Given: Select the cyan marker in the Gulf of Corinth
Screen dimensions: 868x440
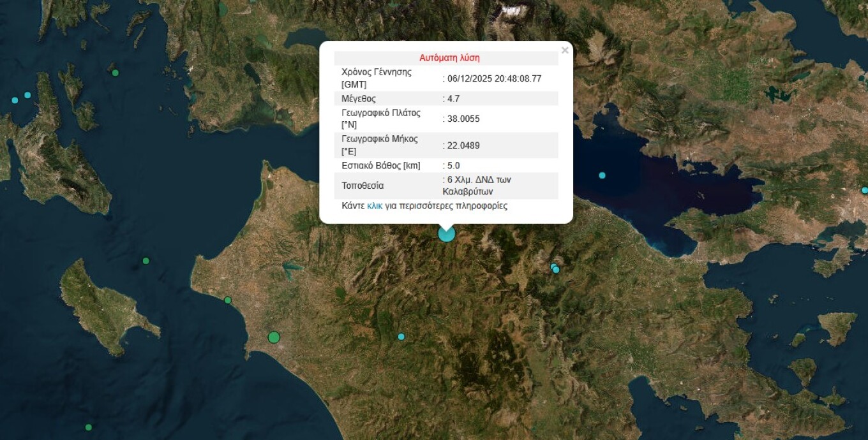Looking at the screenshot, I should click(x=602, y=175).
